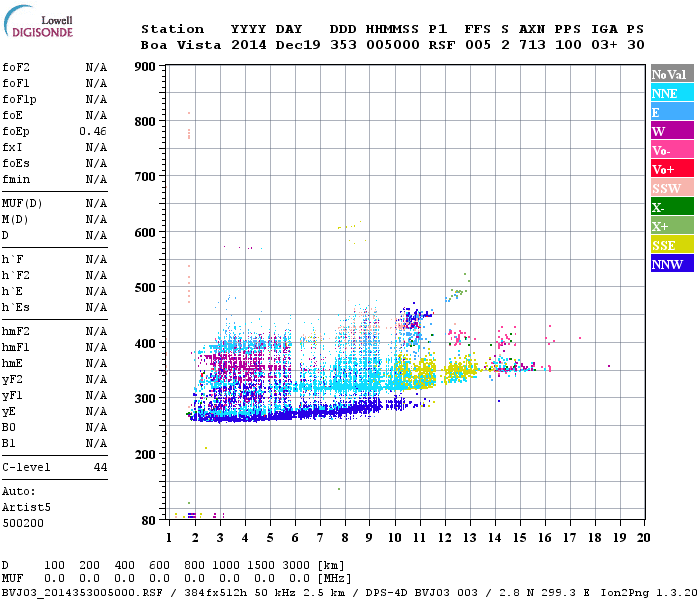
Task: Click the Ion2Png 1.3.20 version text
Action: [x=649, y=593]
